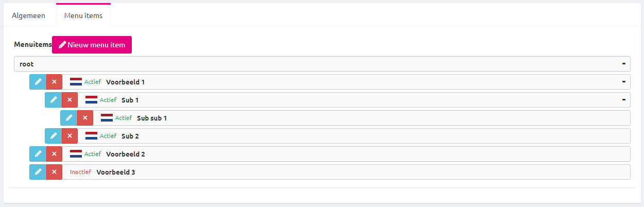Edit the Sub 2 menu item
This screenshot has width=644, height=207.
pos(53,136)
